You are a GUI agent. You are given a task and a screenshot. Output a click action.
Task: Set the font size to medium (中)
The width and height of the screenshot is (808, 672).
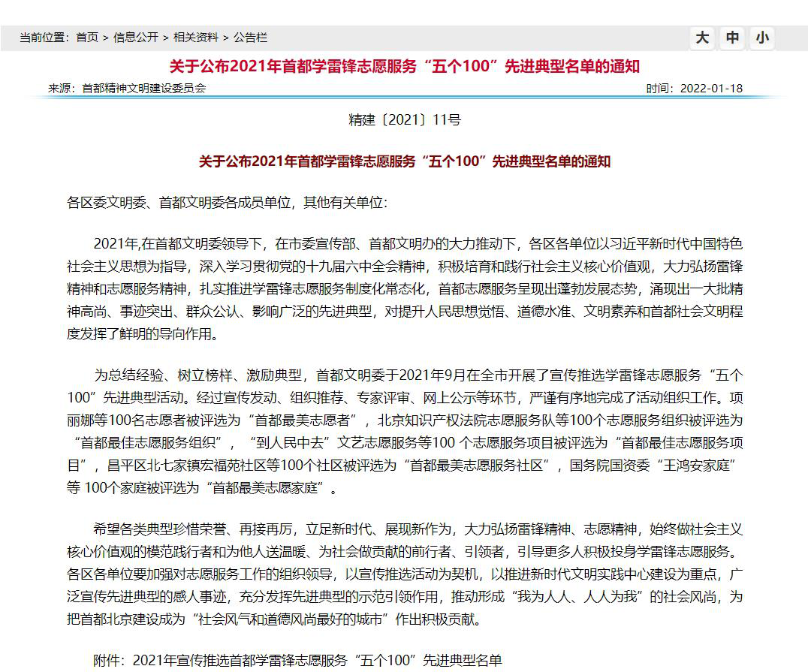[x=732, y=38]
